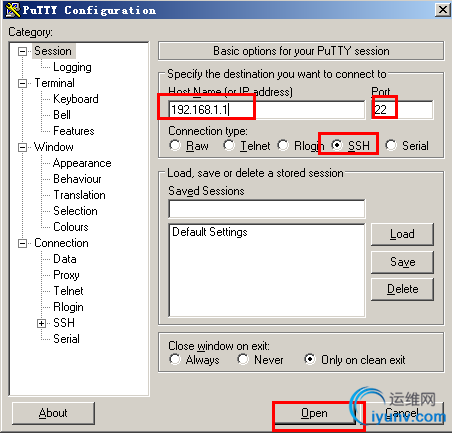Select the Telnet connection type radio button

point(229,145)
